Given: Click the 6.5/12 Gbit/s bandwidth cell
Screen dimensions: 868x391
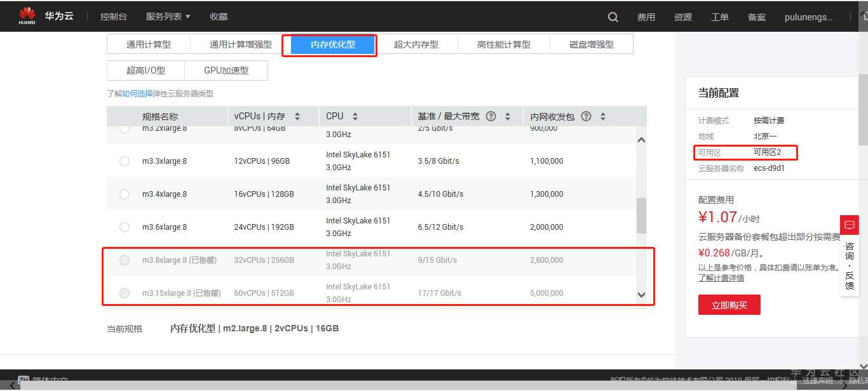Looking at the screenshot, I should pyautogui.click(x=440, y=227).
